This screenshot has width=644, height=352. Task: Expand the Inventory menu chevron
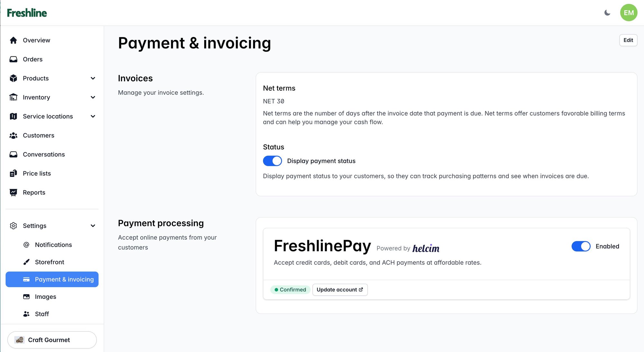pos(93,97)
